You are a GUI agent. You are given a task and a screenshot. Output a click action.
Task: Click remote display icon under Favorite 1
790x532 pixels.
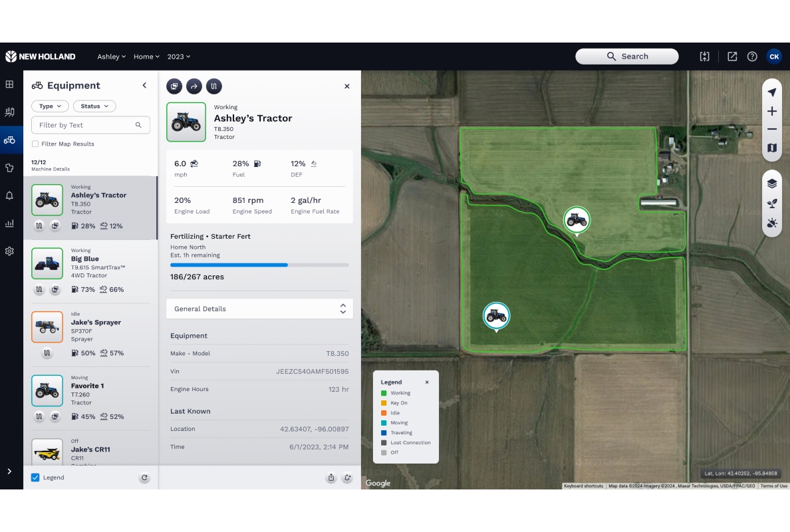pyautogui.click(x=55, y=417)
